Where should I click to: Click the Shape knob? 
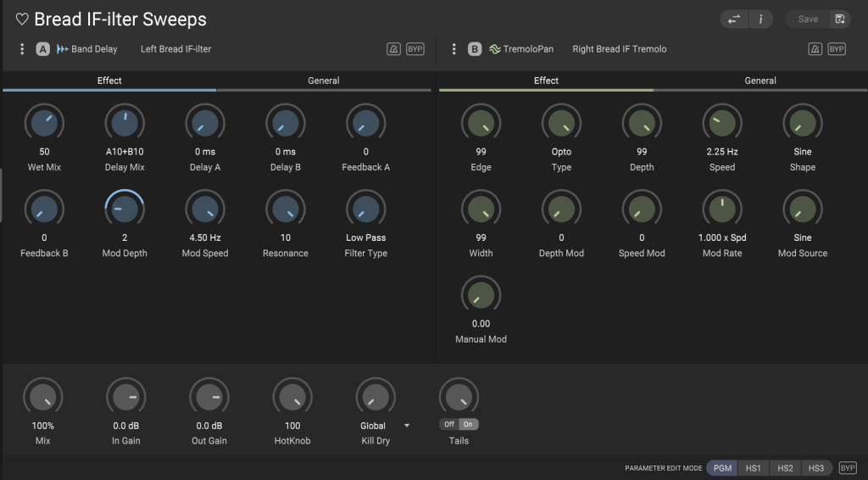coord(803,123)
